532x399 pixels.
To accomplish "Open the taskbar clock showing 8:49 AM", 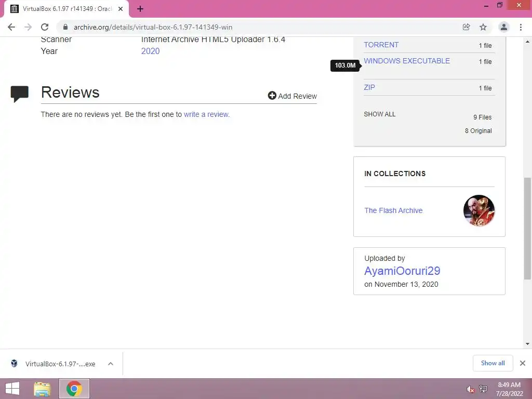I will tap(509, 389).
